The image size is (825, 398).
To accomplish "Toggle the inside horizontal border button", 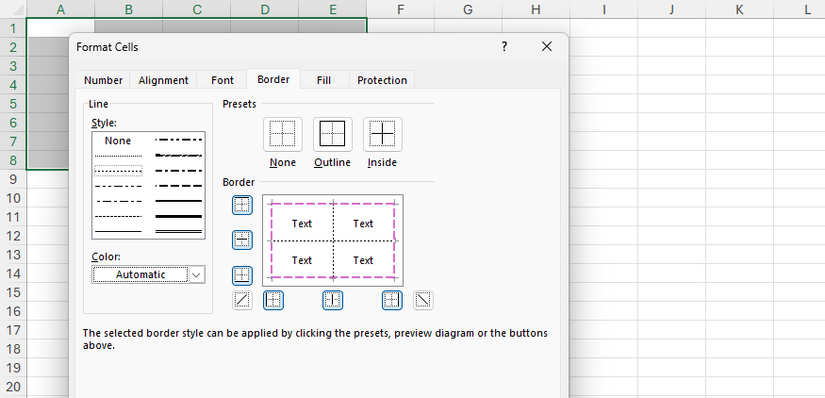I will (242, 240).
